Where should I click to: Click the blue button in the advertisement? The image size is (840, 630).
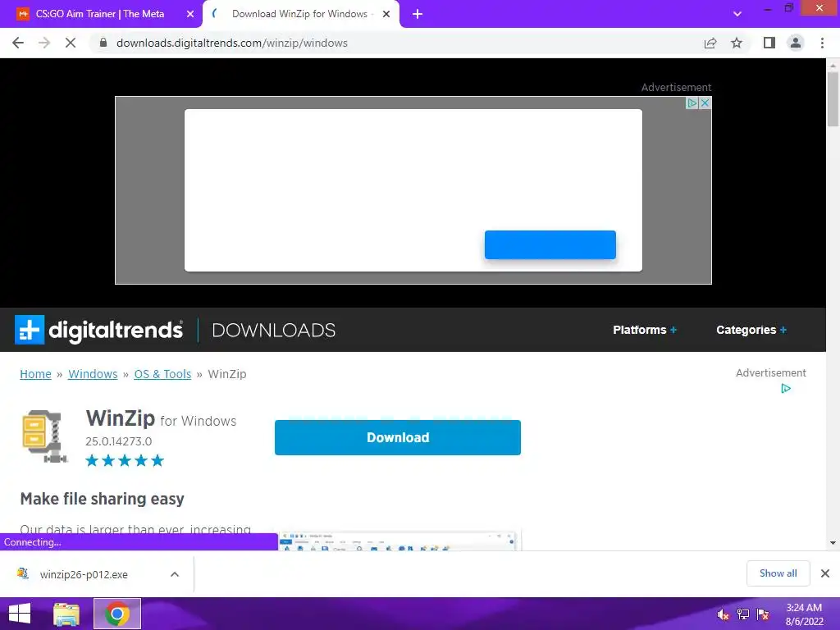click(x=550, y=244)
